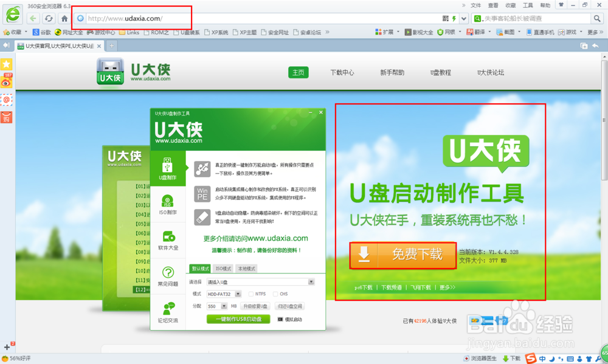Click the 主页 site navigation button

pyautogui.click(x=298, y=72)
